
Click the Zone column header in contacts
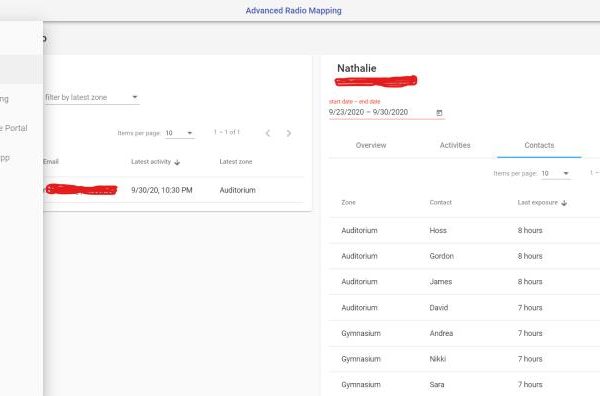tap(348, 202)
